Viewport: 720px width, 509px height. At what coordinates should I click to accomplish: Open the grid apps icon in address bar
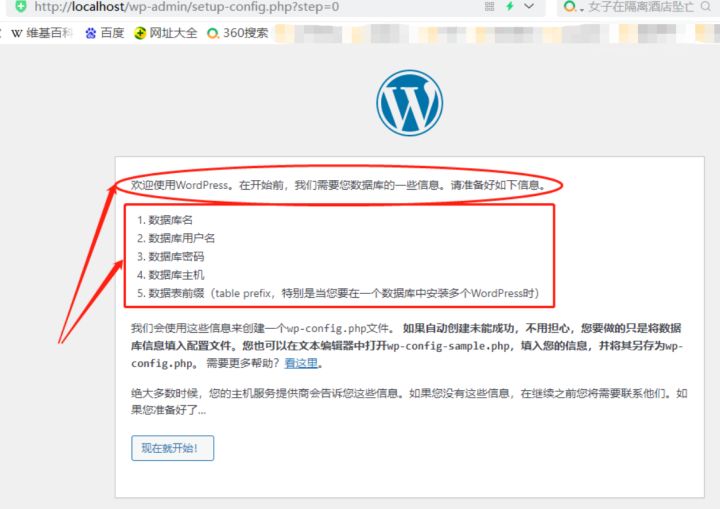tap(489, 6)
